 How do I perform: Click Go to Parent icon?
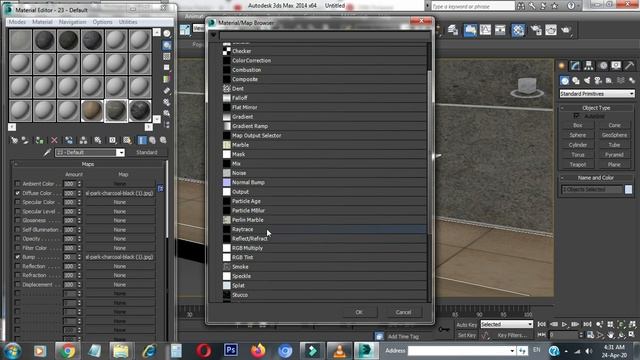tap(152, 140)
